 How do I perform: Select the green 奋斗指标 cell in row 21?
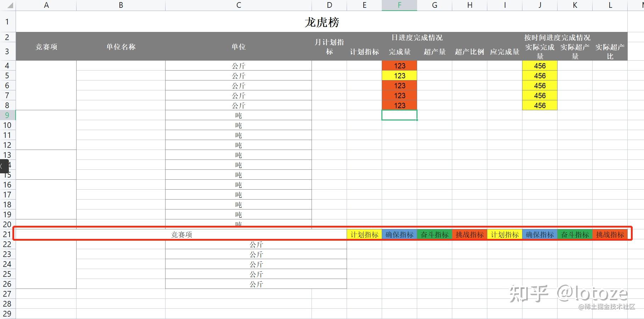point(434,234)
